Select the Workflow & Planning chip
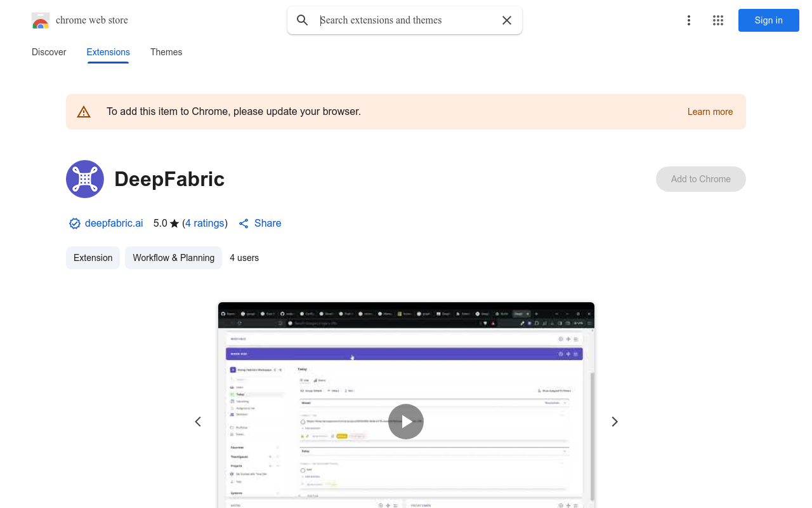This screenshot has width=812, height=508. (174, 258)
